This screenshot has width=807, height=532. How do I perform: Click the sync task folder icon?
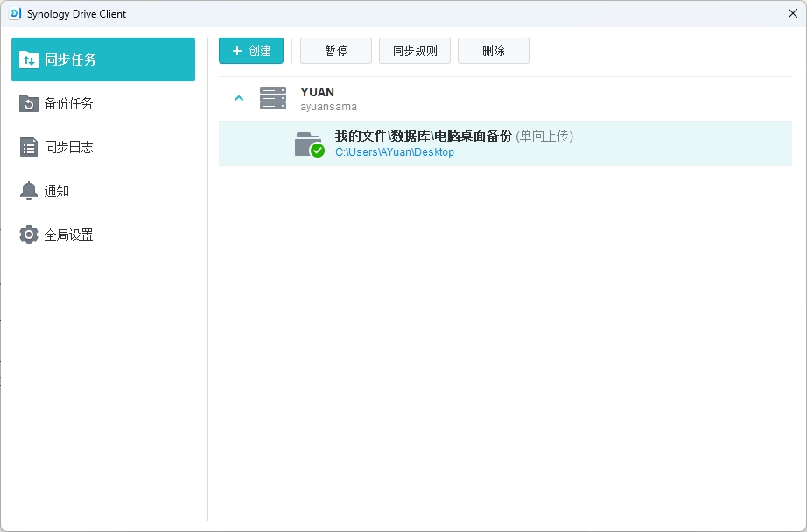coord(306,142)
